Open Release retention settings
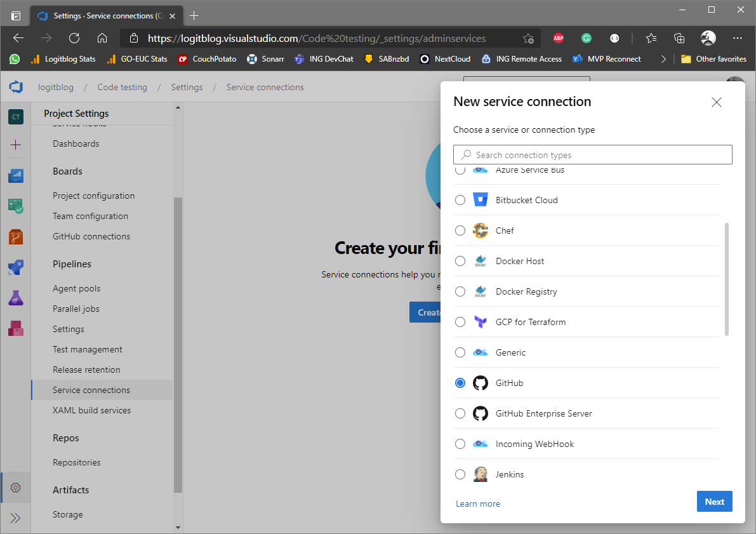This screenshot has width=756, height=534. (87, 370)
